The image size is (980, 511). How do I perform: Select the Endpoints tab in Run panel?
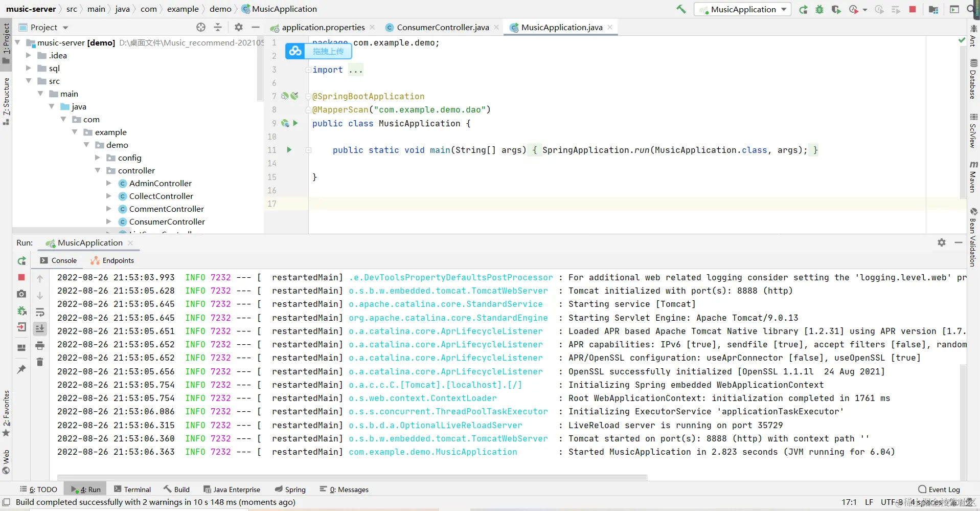click(x=112, y=260)
